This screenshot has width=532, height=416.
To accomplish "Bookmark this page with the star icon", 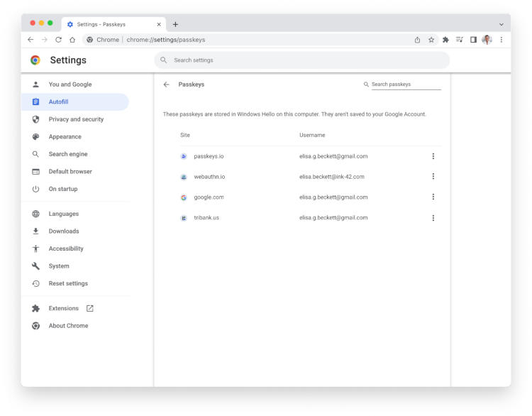I will (x=431, y=40).
